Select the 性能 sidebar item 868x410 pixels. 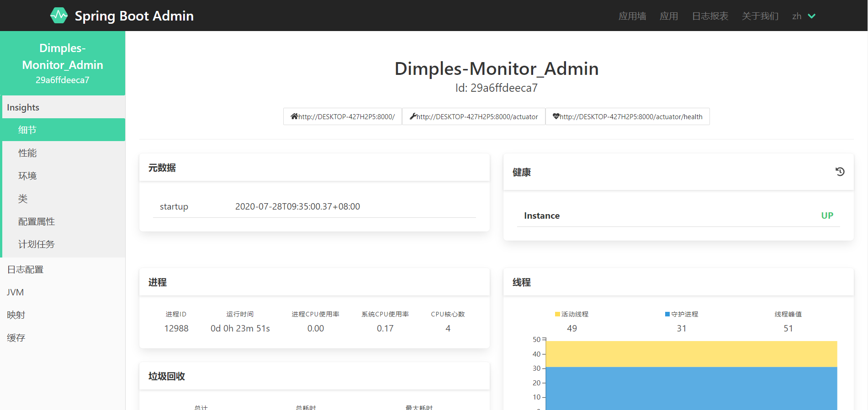(64, 153)
